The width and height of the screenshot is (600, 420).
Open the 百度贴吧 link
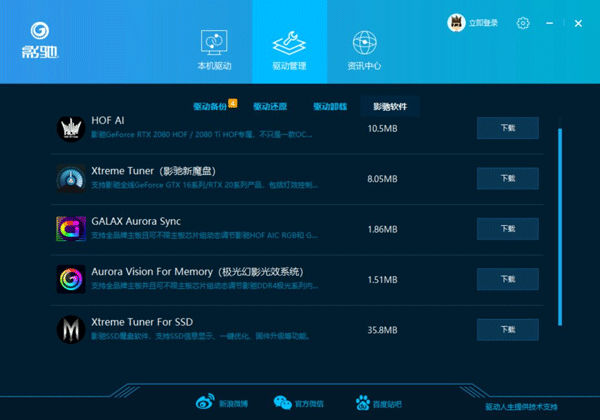click(x=387, y=404)
